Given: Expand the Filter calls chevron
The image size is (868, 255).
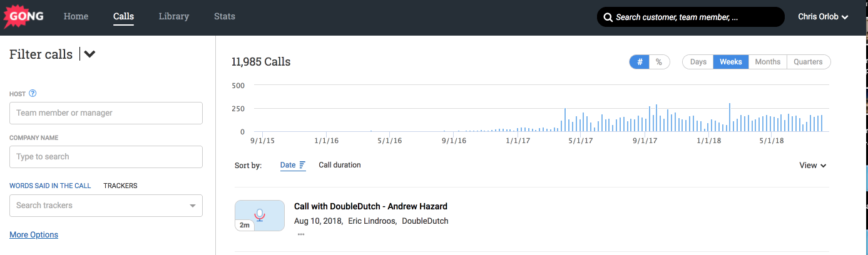Looking at the screenshot, I should tap(89, 54).
